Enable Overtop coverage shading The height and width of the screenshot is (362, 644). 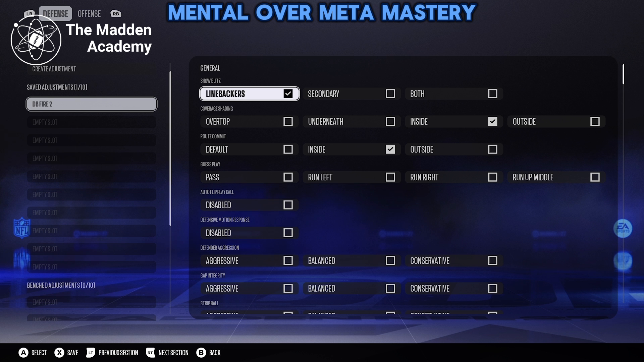point(250,122)
